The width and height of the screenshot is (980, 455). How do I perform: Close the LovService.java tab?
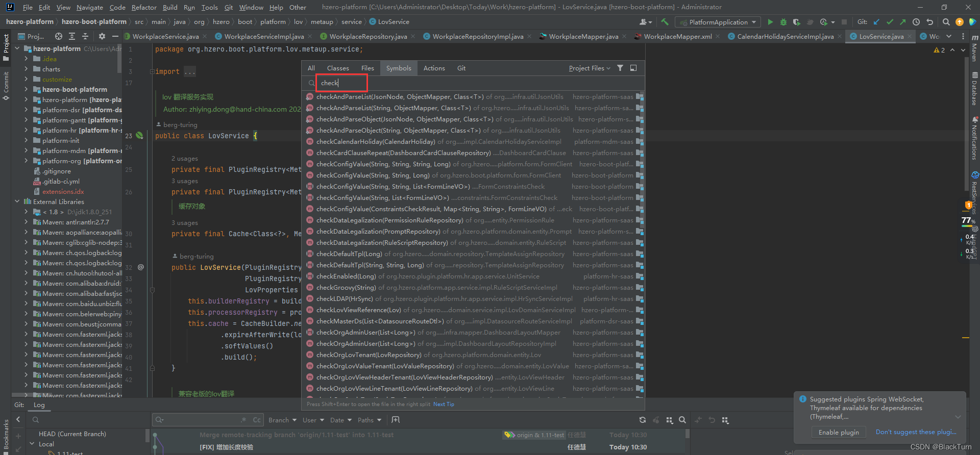pos(910,37)
